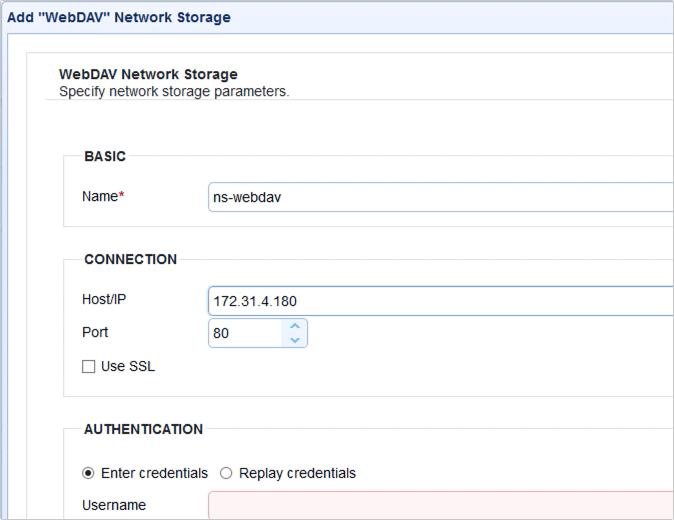
Task: Click the Port label text
Action: pos(95,332)
